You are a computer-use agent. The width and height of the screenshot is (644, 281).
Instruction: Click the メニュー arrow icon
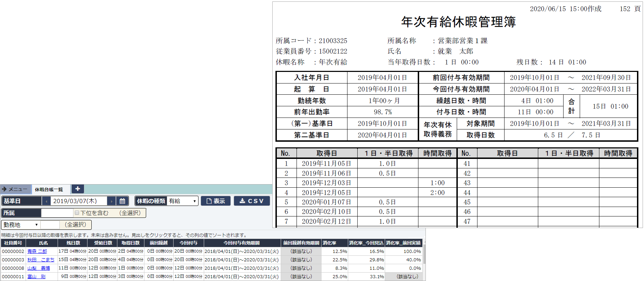(x=4, y=189)
